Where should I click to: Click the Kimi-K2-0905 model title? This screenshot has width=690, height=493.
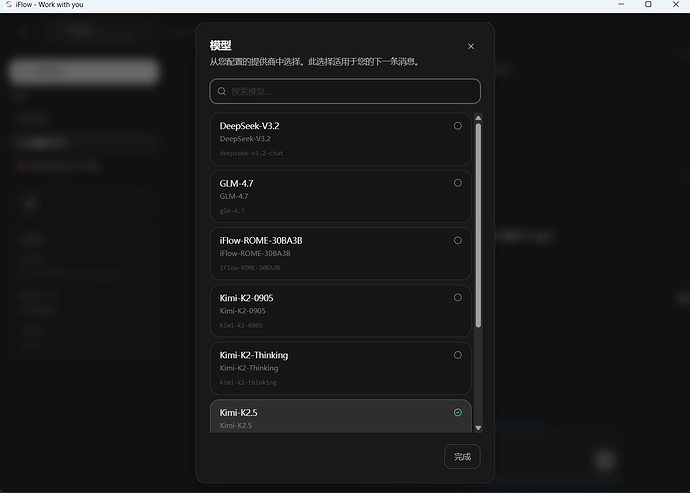[x=246, y=298]
